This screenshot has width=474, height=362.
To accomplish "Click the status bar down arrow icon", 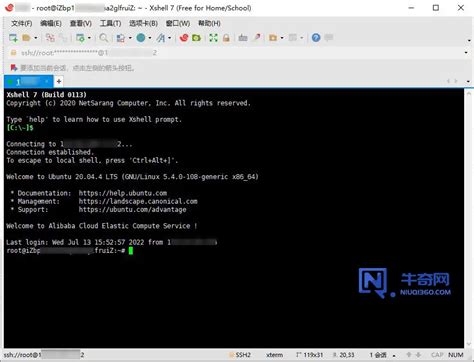I will click(x=419, y=355).
